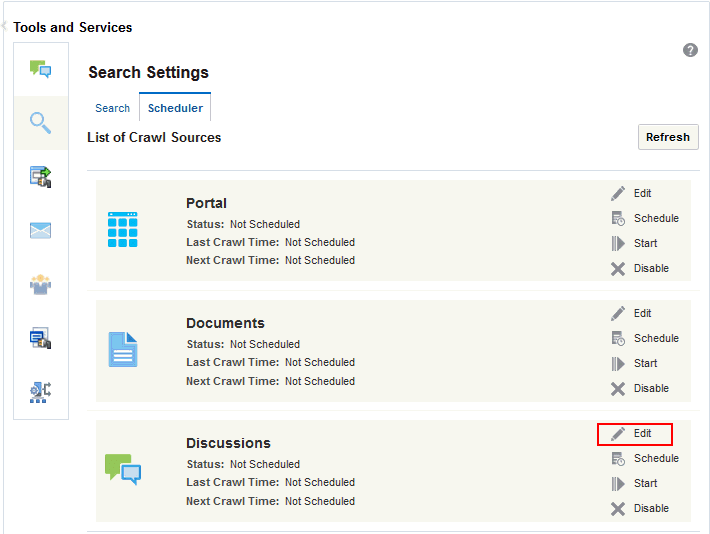Refresh the list of crawl sources
Viewport: 710px width, 534px height.
(668, 137)
